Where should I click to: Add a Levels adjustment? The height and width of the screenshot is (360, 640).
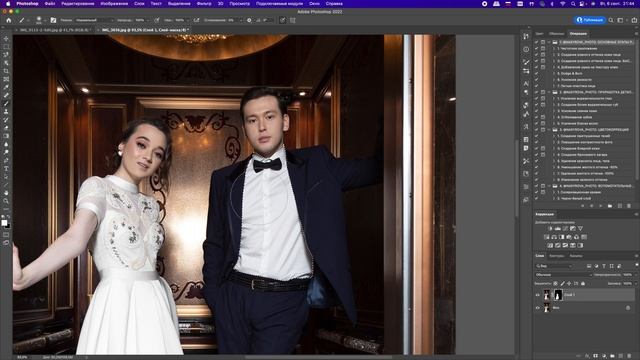tap(558, 229)
